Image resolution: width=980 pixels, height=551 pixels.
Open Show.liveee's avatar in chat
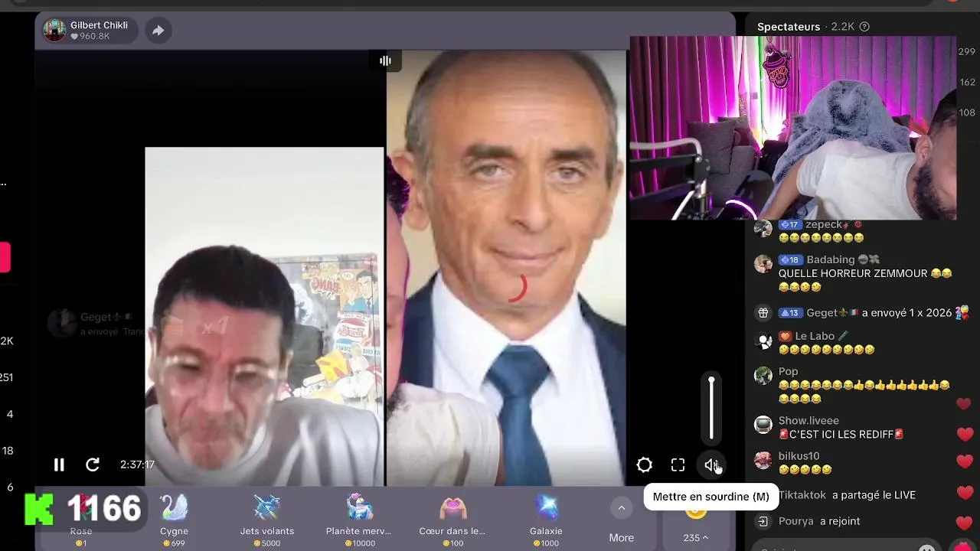pos(763,425)
